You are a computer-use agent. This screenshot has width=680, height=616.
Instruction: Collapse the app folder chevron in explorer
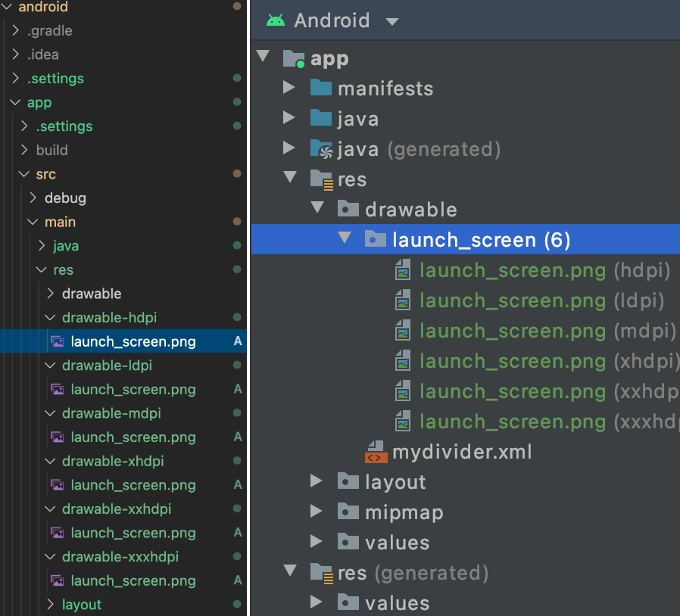(16, 102)
